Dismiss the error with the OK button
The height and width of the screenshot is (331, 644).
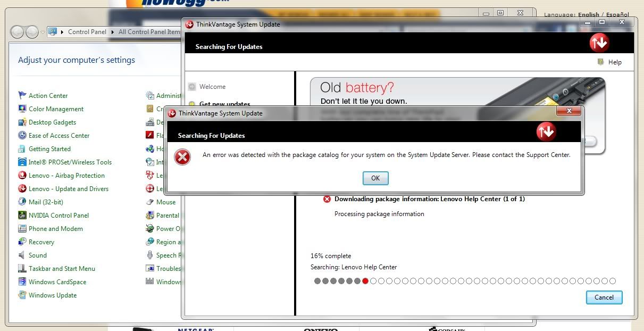click(375, 178)
